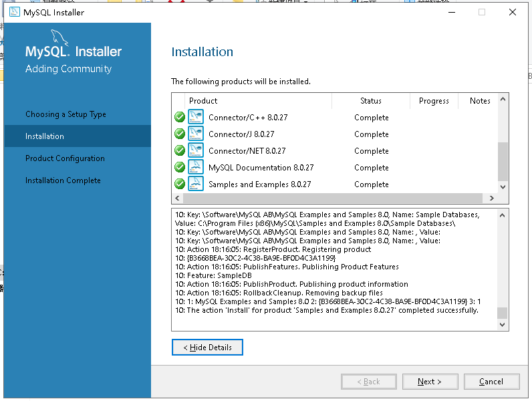Click log line about RegisterProduct
Image resolution: width=532 pixels, height=401 pixels.
coord(273,249)
